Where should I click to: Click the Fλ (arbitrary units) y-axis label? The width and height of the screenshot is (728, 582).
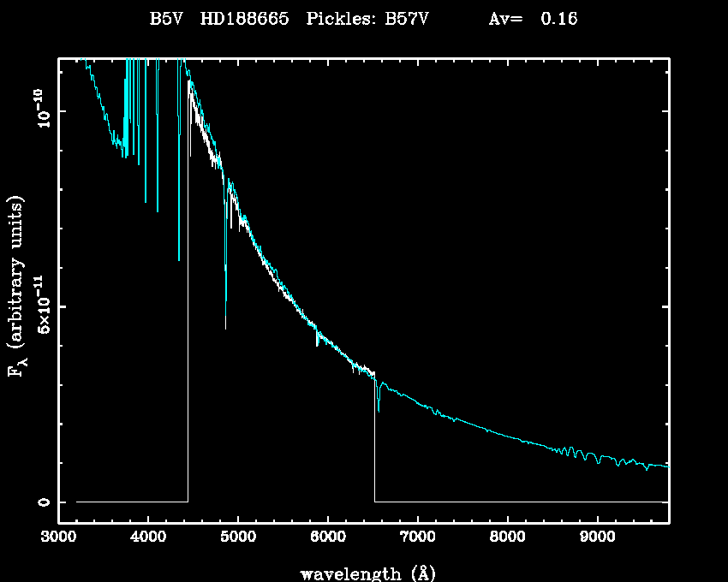point(17,287)
